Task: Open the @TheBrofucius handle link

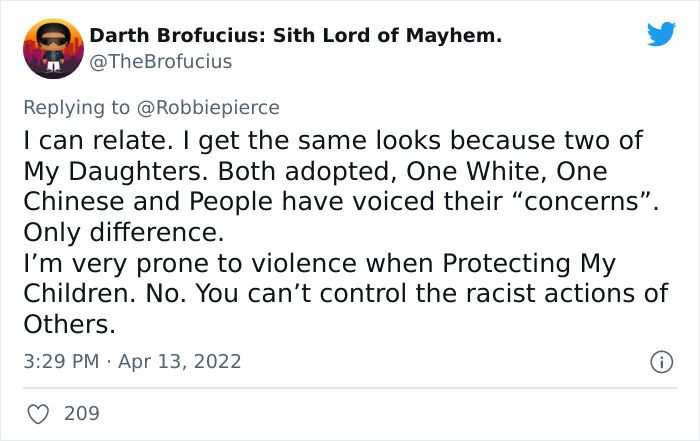Action: tap(161, 62)
